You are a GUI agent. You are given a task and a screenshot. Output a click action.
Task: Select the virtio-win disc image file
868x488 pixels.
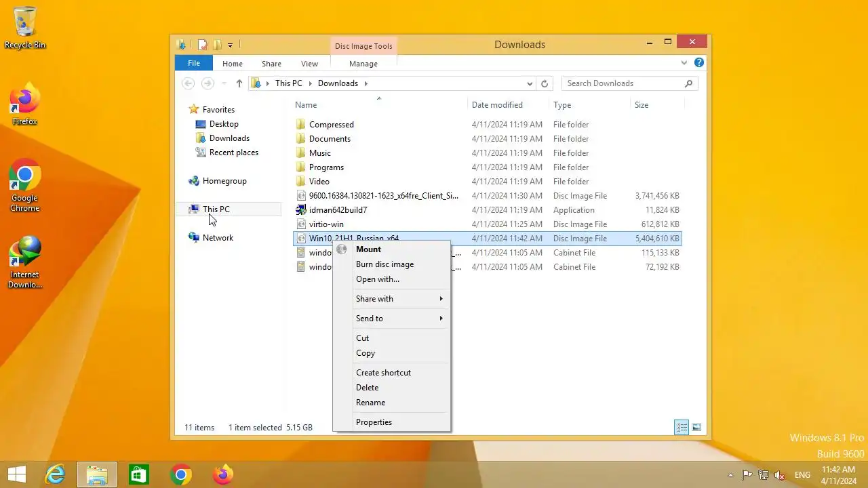[x=487, y=224]
